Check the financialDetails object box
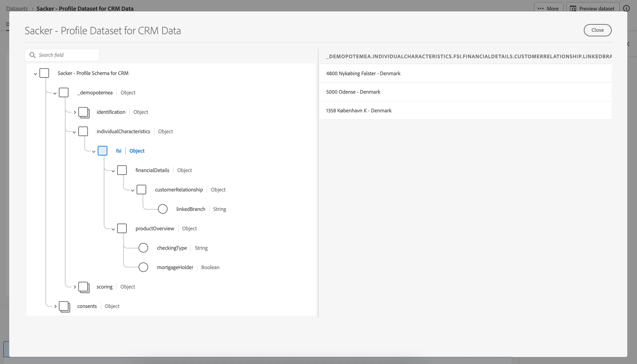 (x=122, y=170)
